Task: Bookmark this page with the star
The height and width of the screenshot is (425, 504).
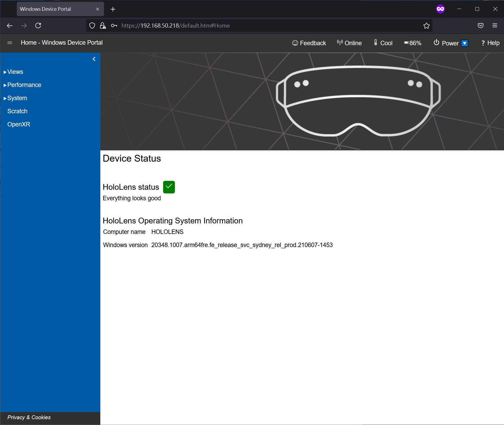Action: click(x=427, y=25)
